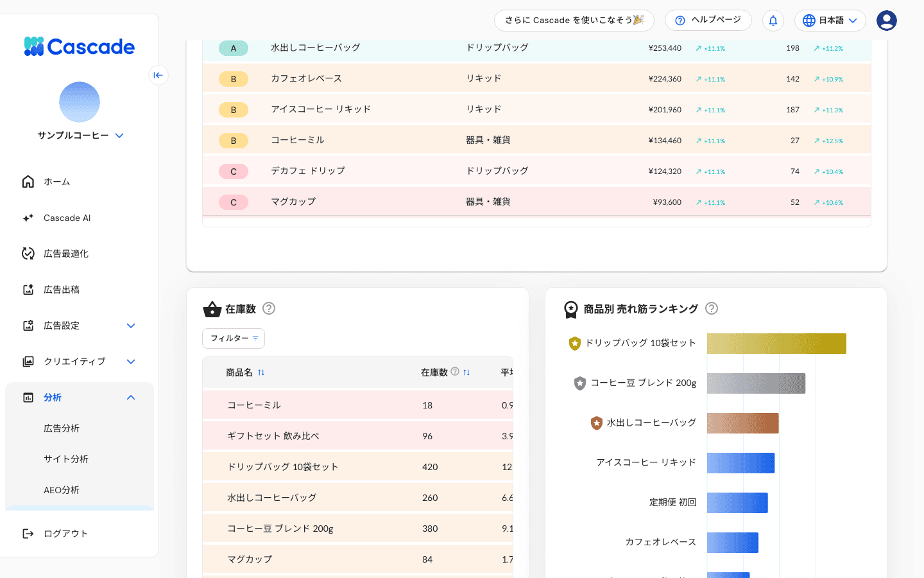The width and height of the screenshot is (924, 578).
Task: Open サンプルコーヒー account dropdown
Action: coord(80,136)
